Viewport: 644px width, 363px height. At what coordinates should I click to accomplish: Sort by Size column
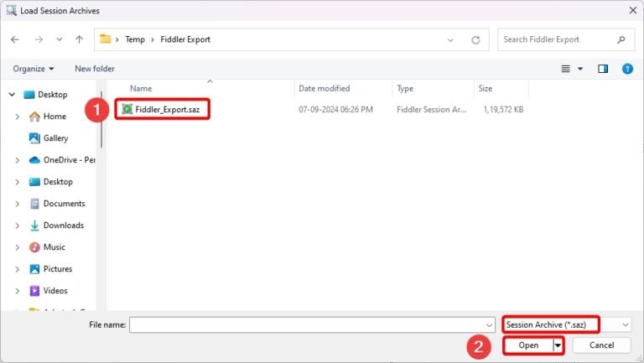pos(485,88)
